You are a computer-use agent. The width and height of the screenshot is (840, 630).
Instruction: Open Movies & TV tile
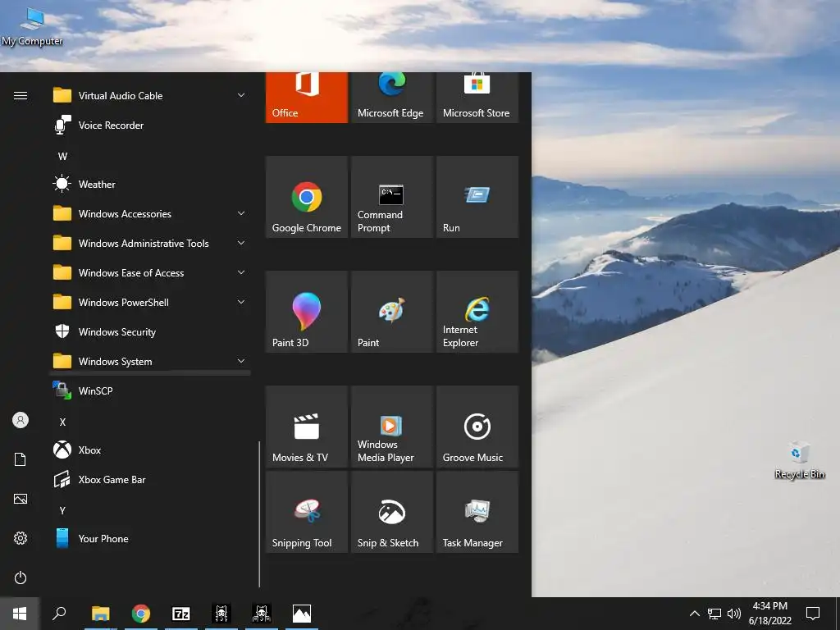tap(307, 427)
